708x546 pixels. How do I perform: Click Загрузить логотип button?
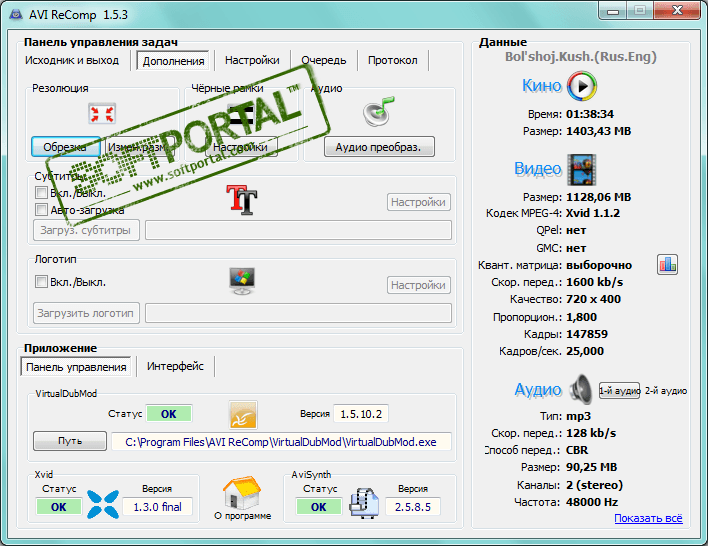(86, 313)
